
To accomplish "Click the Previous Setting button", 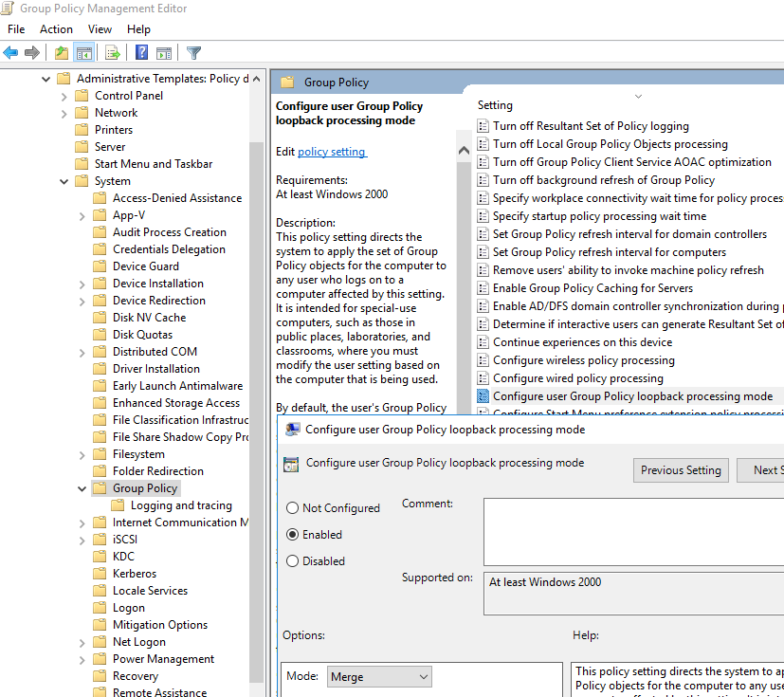I will point(681,470).
